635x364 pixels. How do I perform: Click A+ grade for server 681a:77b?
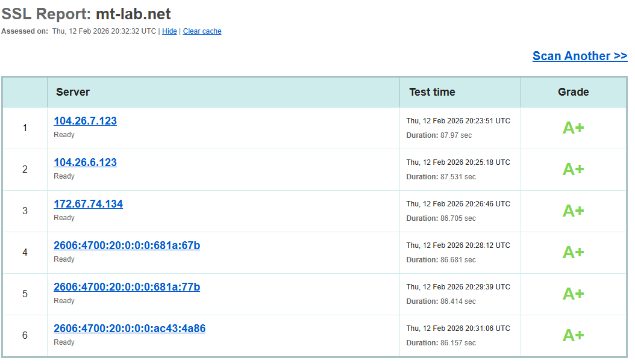574,294
